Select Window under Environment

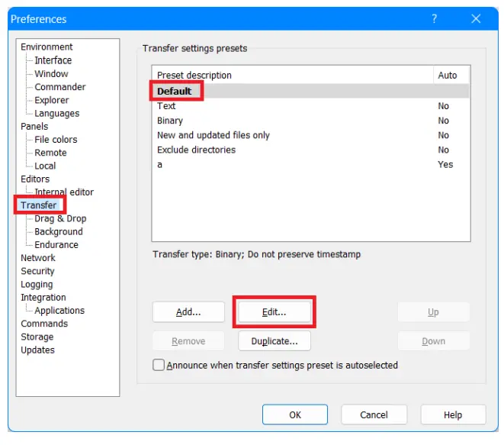point(51,74)
